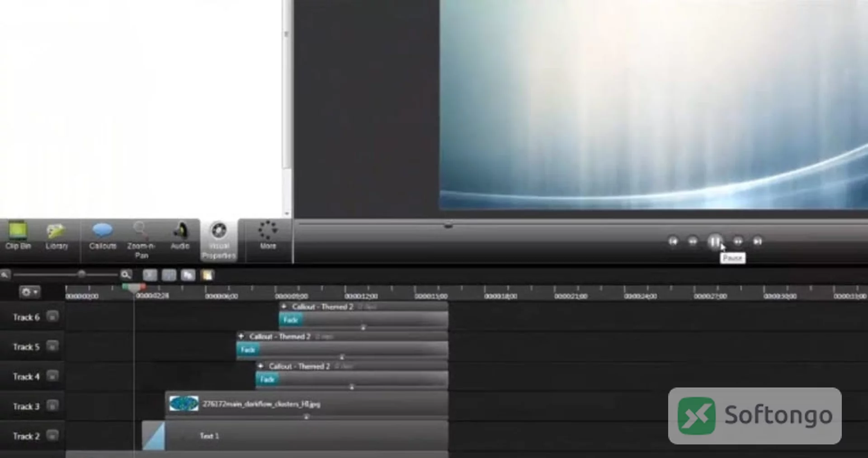Click the transition at start of Text 1
The image size is (868, 458).
tap(153, 435)
